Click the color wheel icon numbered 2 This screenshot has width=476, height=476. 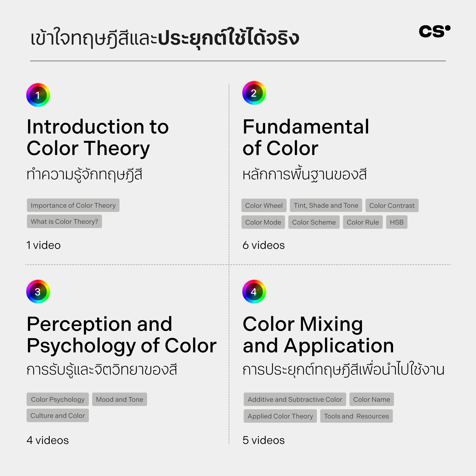point(254,93)
